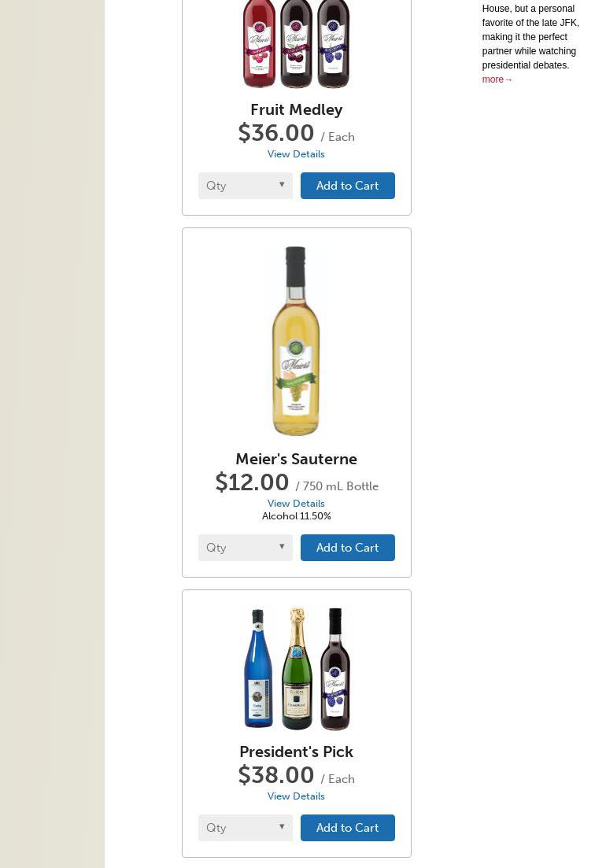This screenshot has height=868, width=606.
Task: View Details link under Meier's Sauterne
Action: (x=296, y=504)
